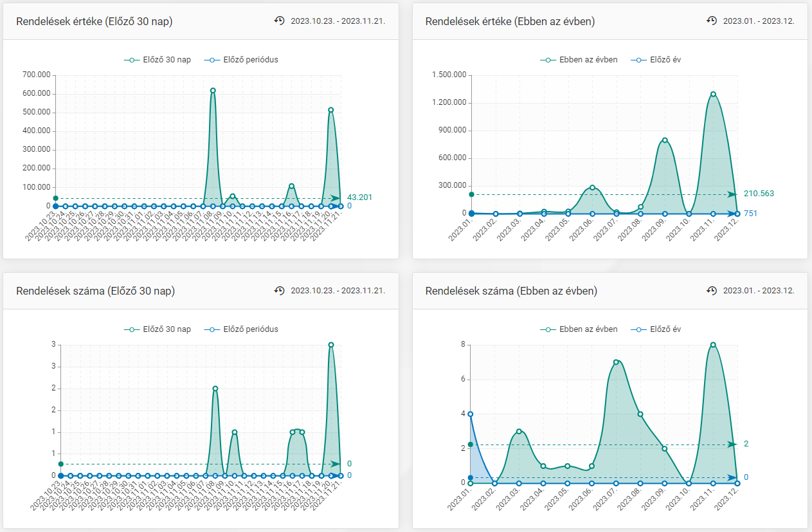This screenshot has width=812, height=532.
Task: Open date range 2023.01. - 2023.12. in yearly value panel
Action: point(759,21)
